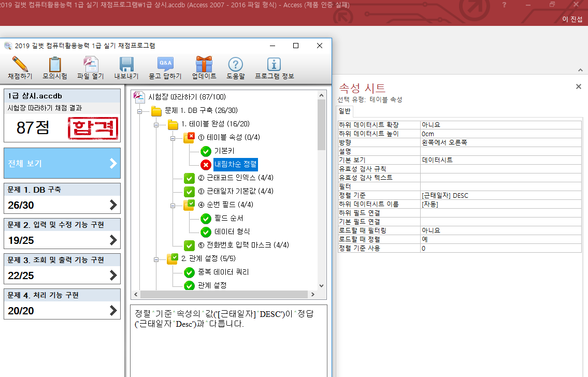The image size is (588, 377).
Task: Collapse the 문제 1. DB 구축 tree node
Action: (x=139, y=111)
